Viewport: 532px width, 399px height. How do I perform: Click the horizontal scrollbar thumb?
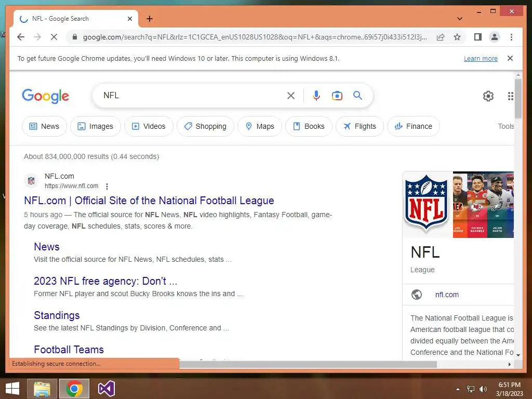[308, 364]
